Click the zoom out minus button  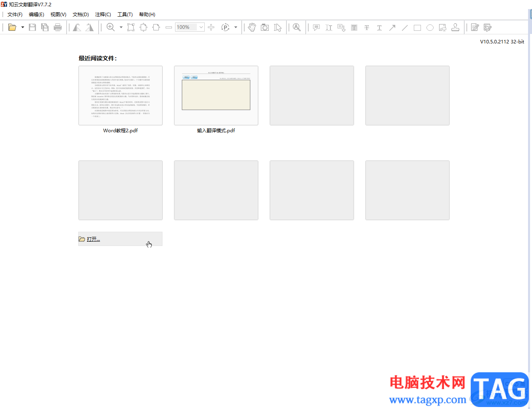[x=169, y=27]
